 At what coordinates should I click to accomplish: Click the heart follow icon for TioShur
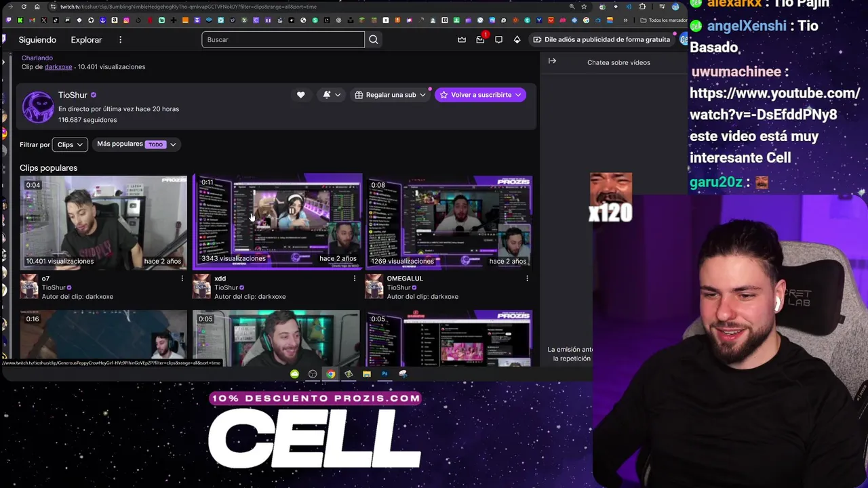tap(300, 95)
